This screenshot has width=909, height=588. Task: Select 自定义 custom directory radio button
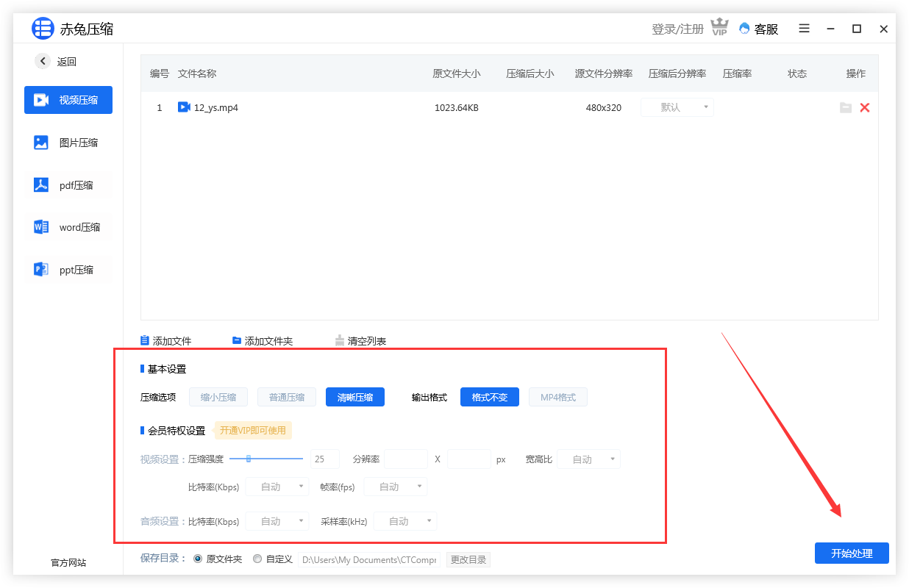(x=257, y=559)
